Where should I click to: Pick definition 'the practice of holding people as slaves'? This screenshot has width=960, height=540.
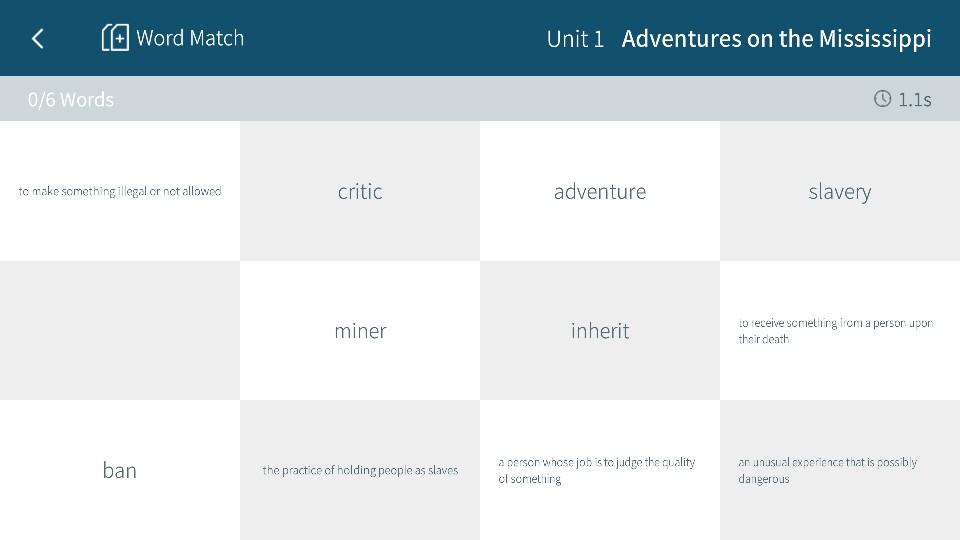[360, 470]
